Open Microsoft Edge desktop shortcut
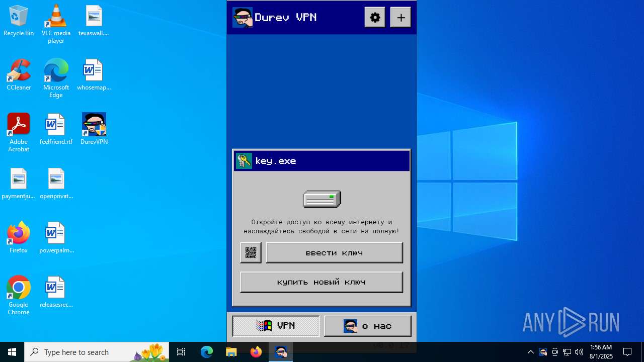644x362 pixels. [56, 78]
